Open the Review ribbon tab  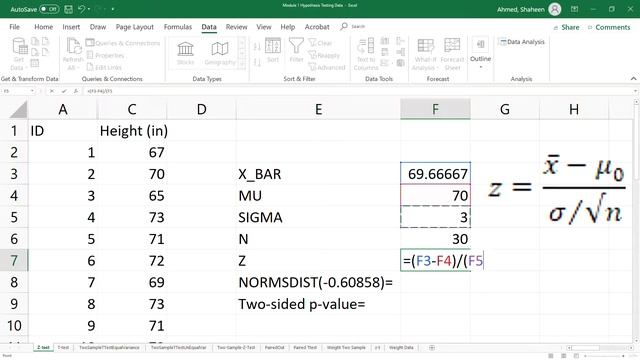(x=236, y=27)
